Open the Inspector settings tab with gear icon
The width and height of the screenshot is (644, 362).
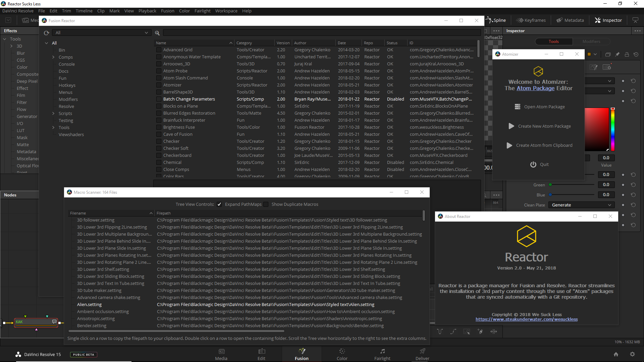(x=607, y=67)
